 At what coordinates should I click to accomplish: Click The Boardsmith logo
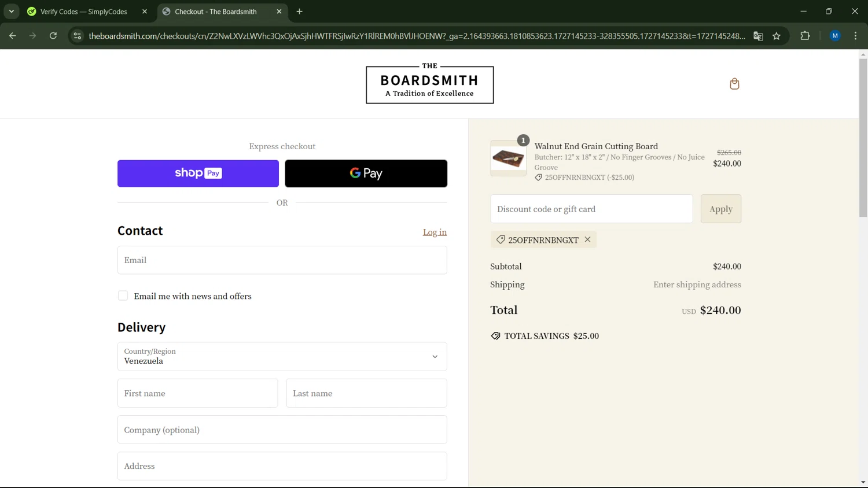point(429,84)
